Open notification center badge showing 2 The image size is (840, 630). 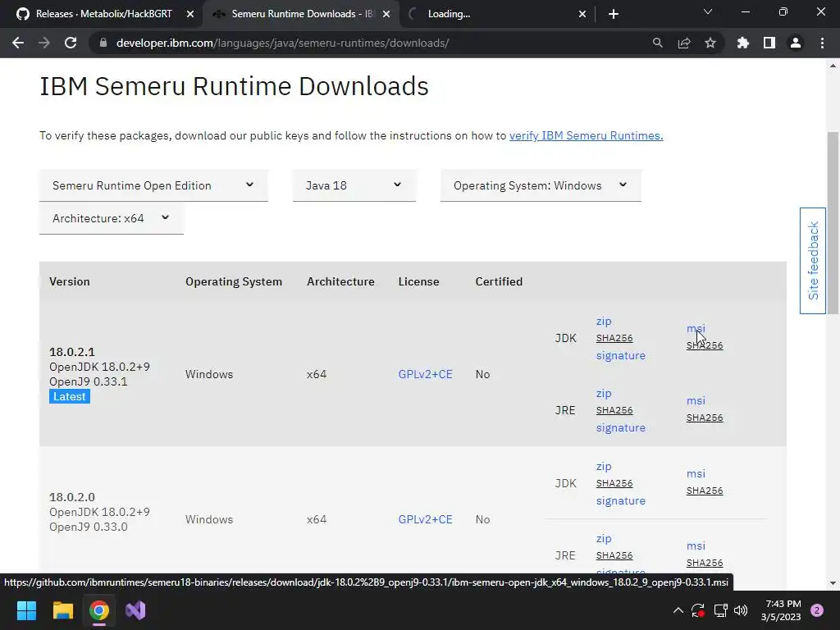[x=817, y=610]
